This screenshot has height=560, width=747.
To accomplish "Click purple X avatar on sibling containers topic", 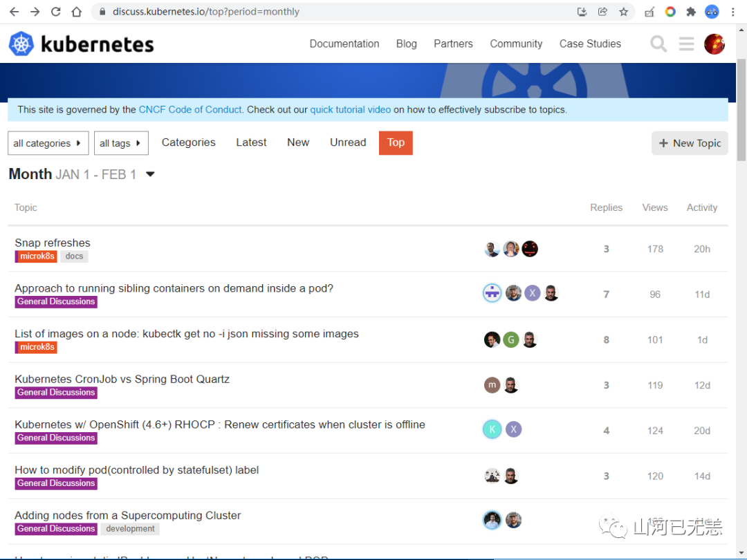I will [x=532, y=293].
